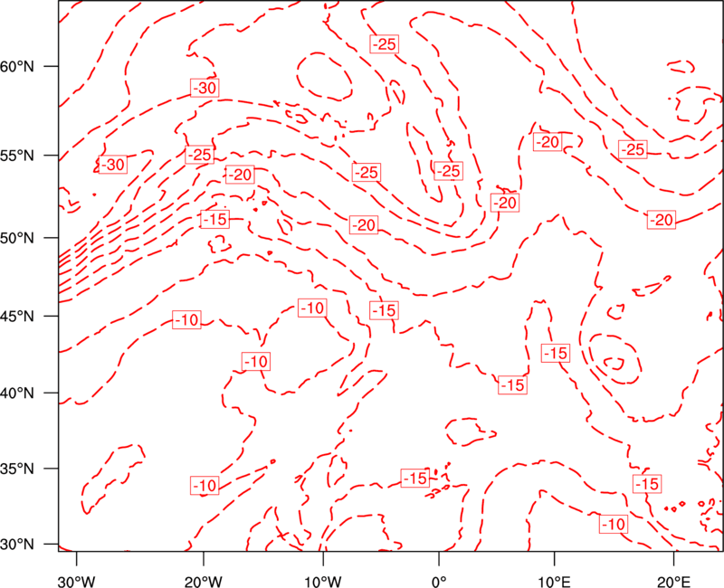Click the 10°E longitude axis label
This screenshot has width=724, height=588.
(x=554, y=581)
